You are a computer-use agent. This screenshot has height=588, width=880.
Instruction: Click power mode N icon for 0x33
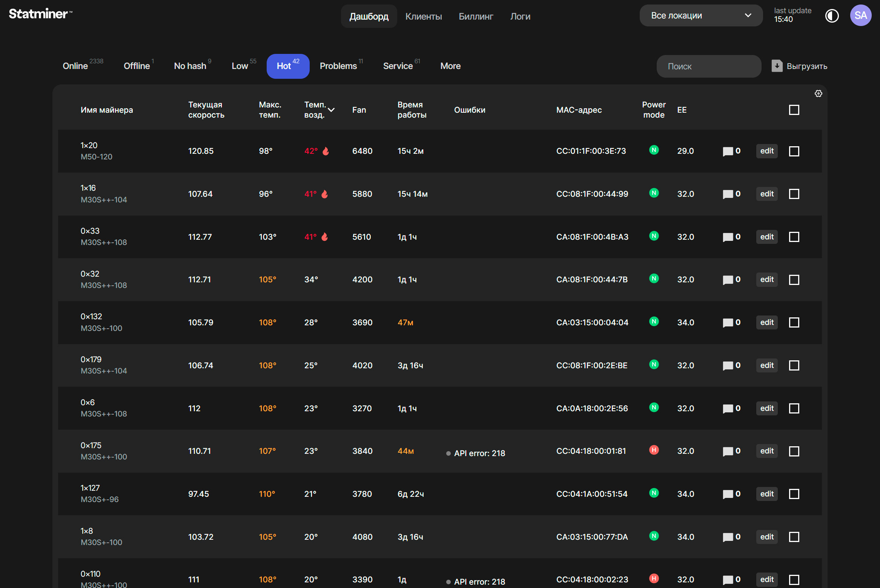coord(654,236)
